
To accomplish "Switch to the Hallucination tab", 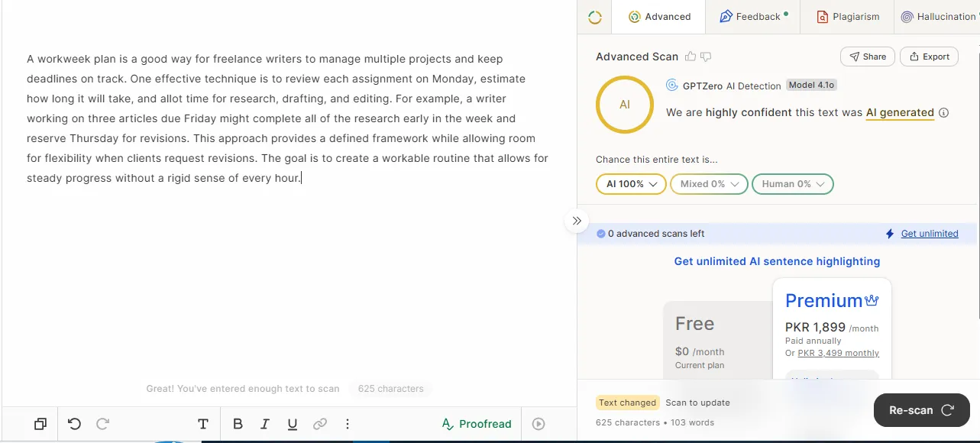I will (937, 17).
